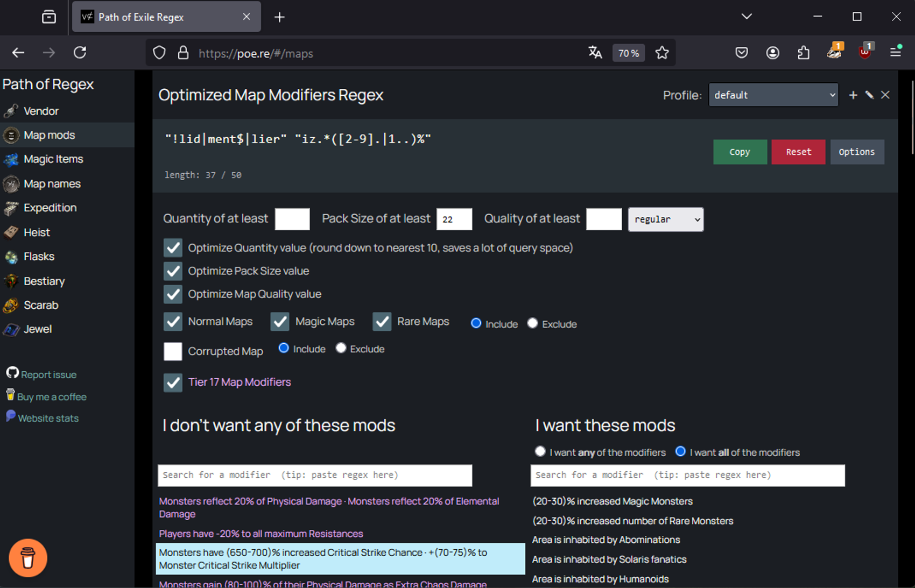
Task: Click the Quality of at least field
Action: [x=604, y=219]
